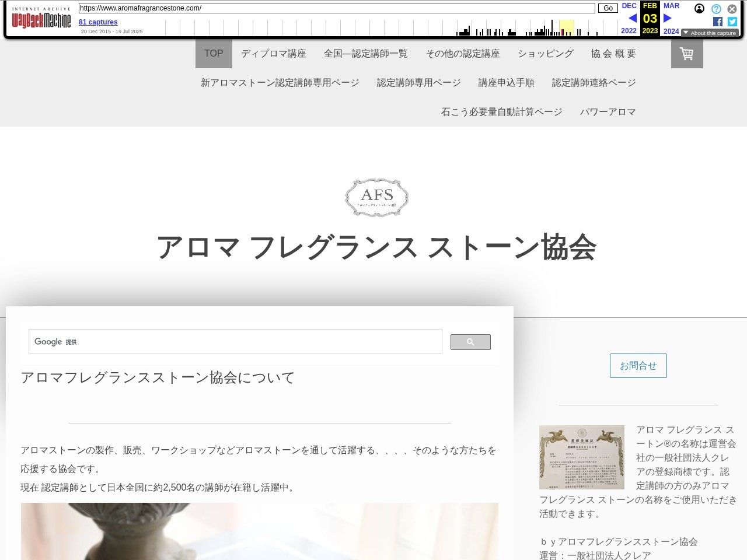The width and height of the screenshot is (747, 560).
Task: Expand the About this capture dropdown
Action: point(709,33)
